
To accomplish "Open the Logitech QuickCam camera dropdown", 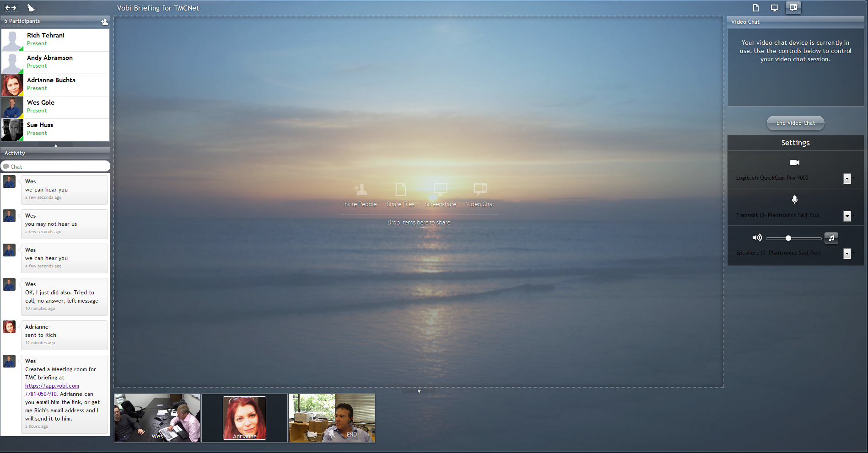I will click(x=847, y=179).
